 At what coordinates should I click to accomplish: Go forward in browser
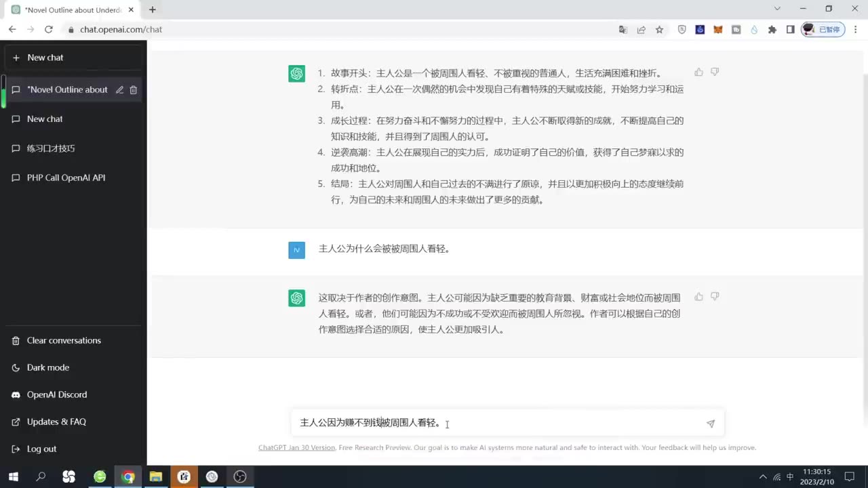coord(31,29)
